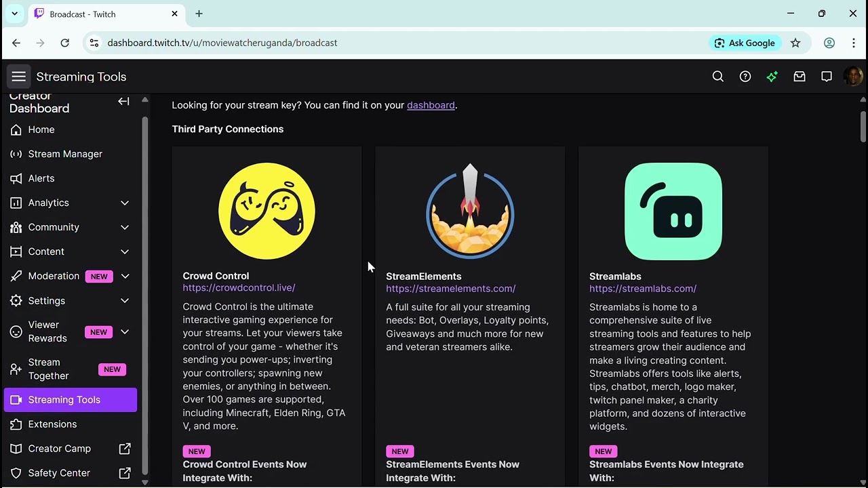Go to Home in sidebar
Image resolution: width=868 pixels, height=488 pixels.
click(71, 129)
